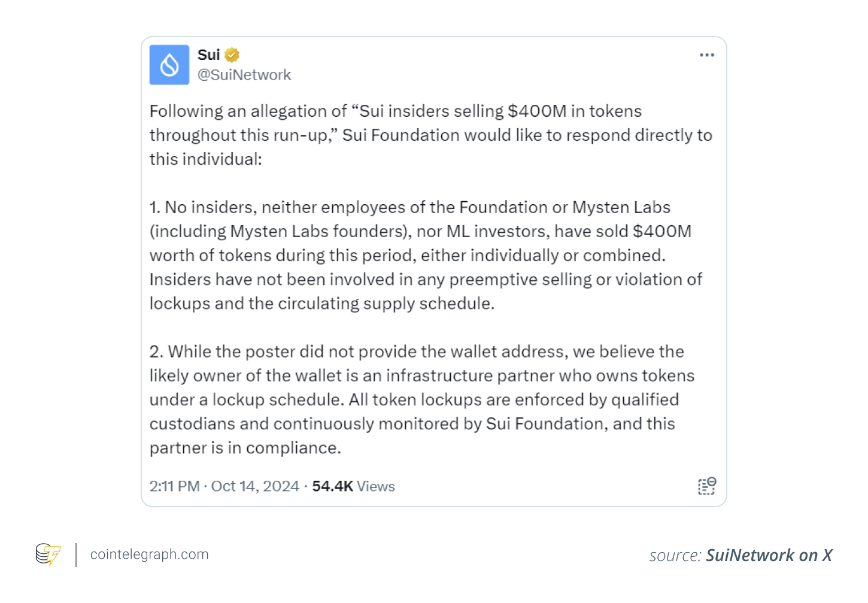Click the first paragraph about the $400M allegation

(x=431, y=135)
